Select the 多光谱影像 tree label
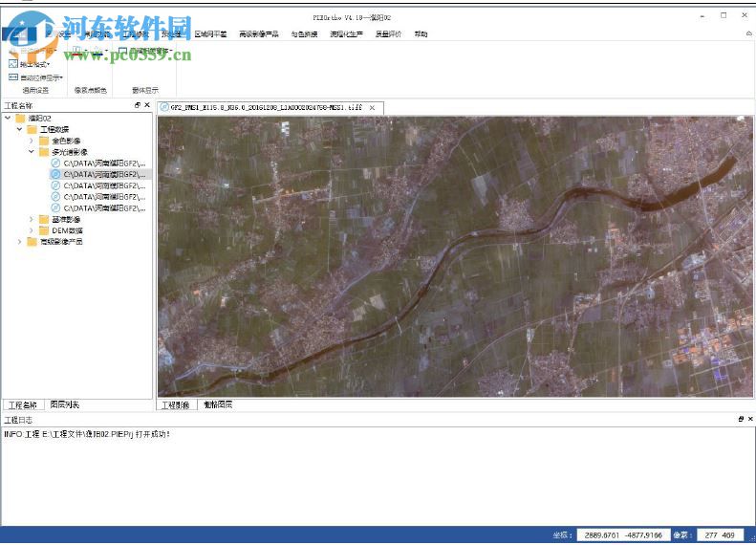756x545 pixels. click(70, 152)
